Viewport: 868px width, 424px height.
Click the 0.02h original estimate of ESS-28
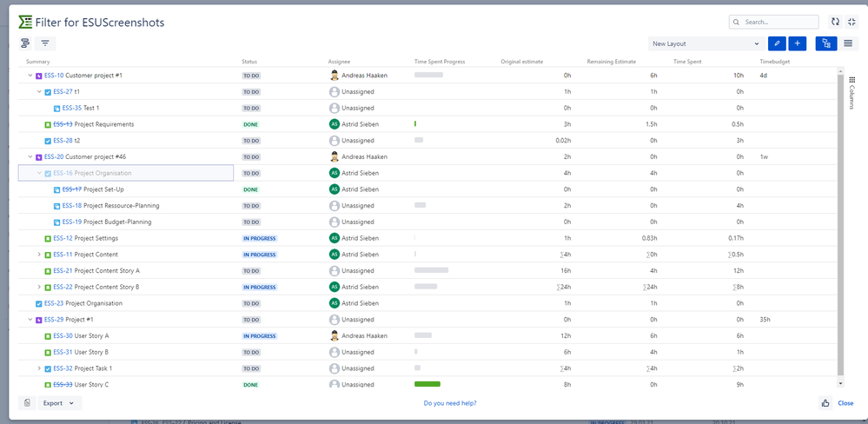tap(563, 141)
